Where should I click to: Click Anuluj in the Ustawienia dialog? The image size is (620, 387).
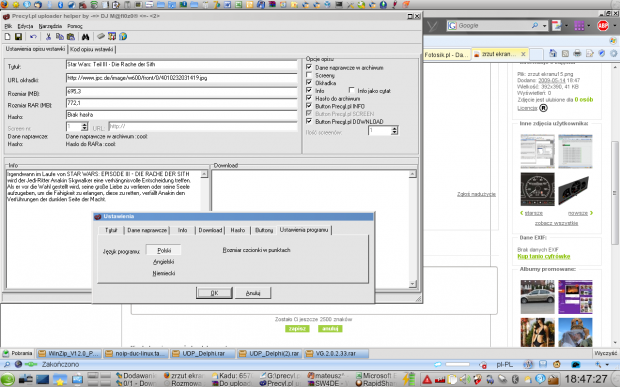(x=253, y=293)
